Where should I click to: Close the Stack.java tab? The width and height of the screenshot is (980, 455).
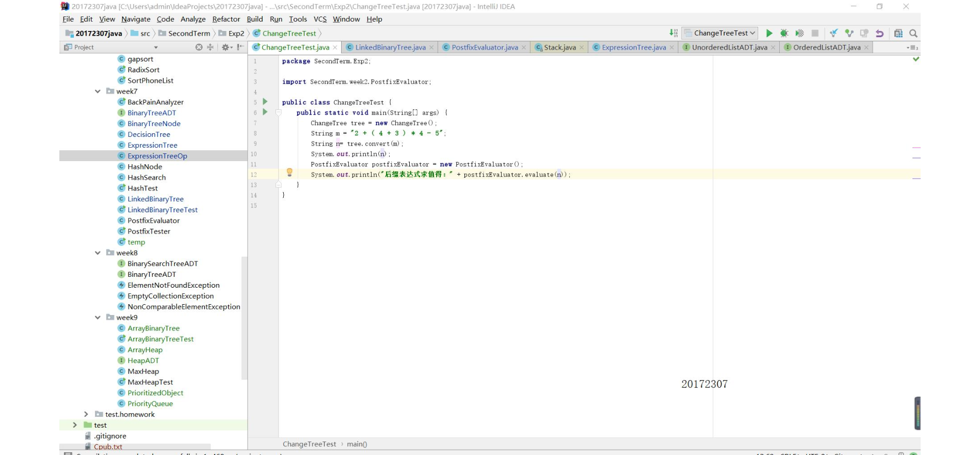point(582,48)
